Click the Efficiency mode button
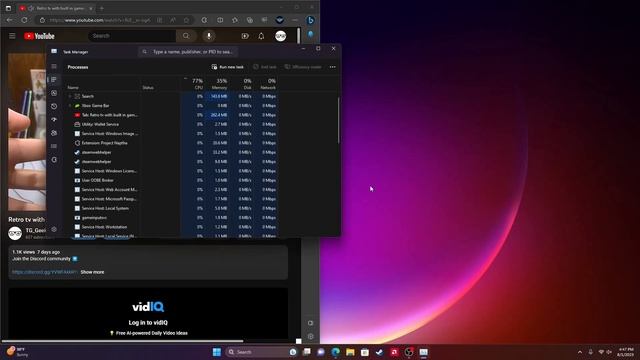This screenshot has height=360, width=640. pyautogui.click(x=303, y=67)
